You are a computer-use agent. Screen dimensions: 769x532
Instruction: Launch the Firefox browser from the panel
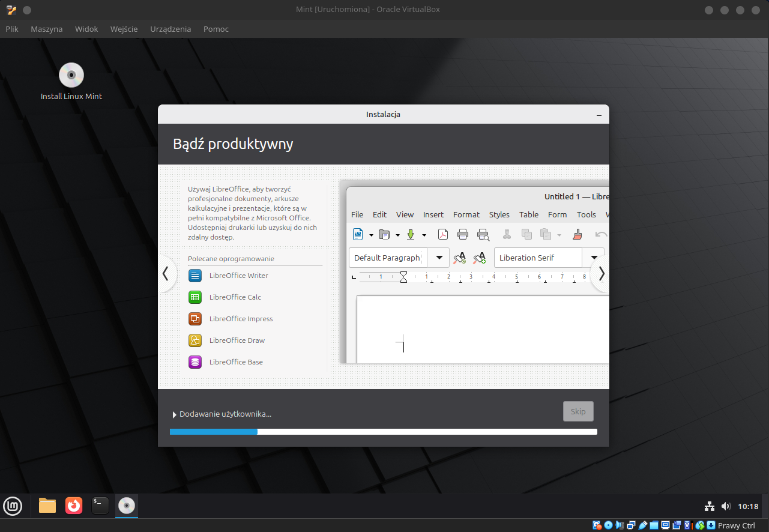(74, 506)
